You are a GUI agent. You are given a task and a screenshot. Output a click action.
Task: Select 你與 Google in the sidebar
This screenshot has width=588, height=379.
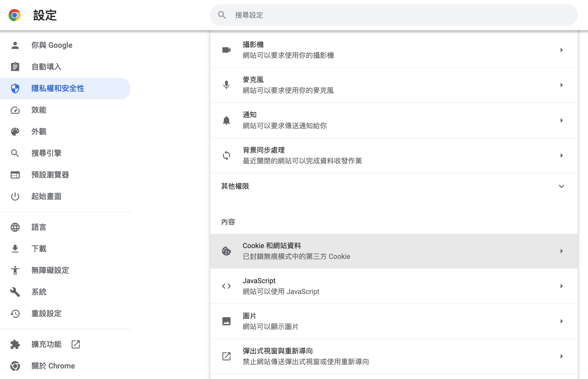click(x=52, y=45)
